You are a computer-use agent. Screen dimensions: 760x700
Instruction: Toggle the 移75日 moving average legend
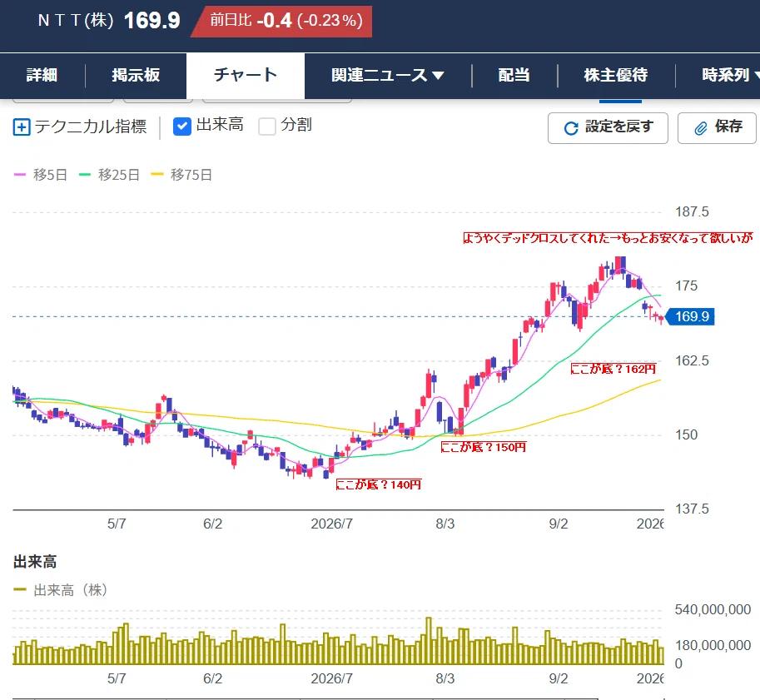(181, 175)
